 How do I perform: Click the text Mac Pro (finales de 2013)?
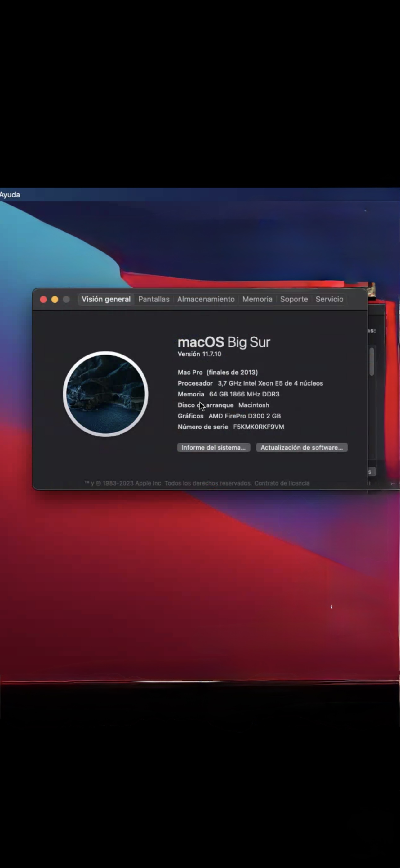pyautogui.click(x=218, y=372)
